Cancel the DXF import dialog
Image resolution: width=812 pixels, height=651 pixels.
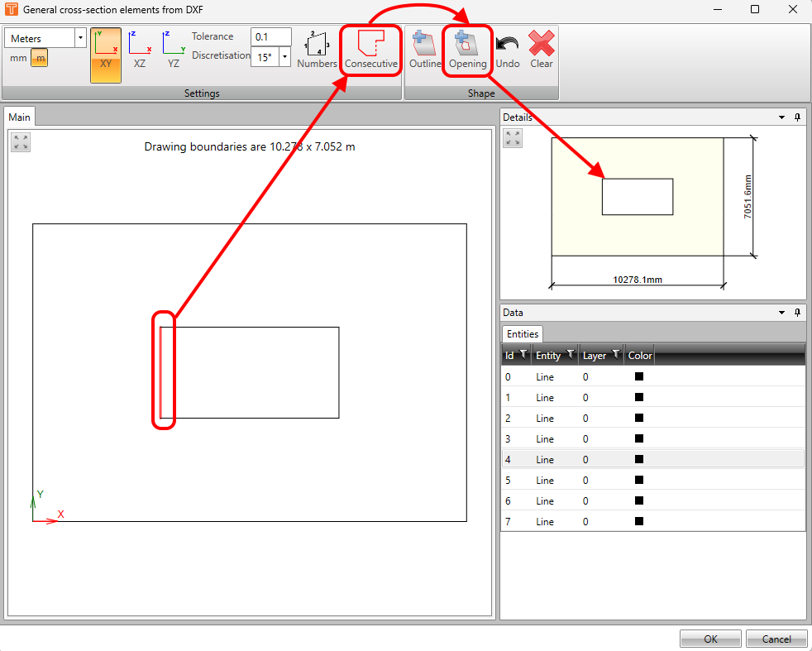tap(776, 638)
